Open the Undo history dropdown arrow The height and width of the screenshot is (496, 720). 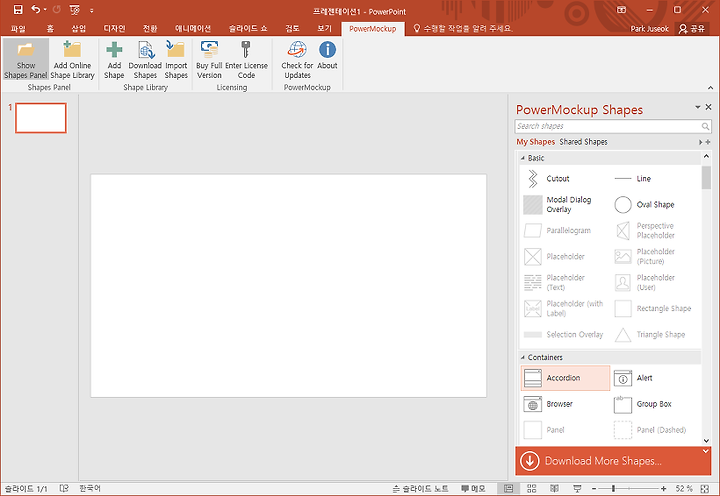45,10
